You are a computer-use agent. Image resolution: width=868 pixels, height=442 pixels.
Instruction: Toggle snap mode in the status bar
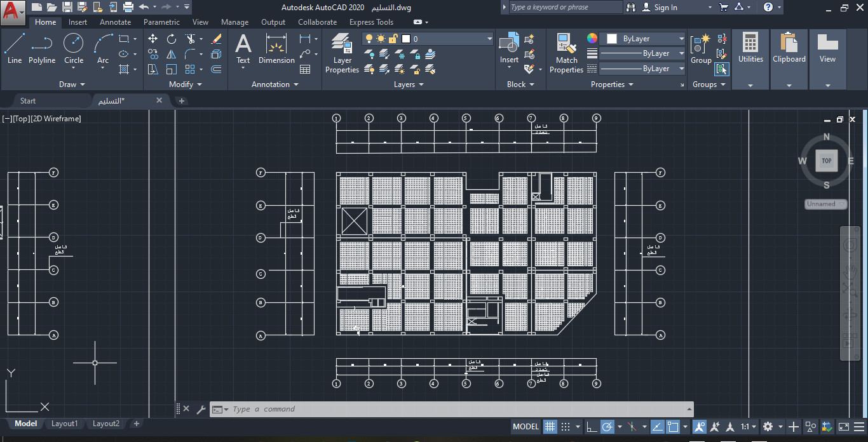click(x=566, y=426)
